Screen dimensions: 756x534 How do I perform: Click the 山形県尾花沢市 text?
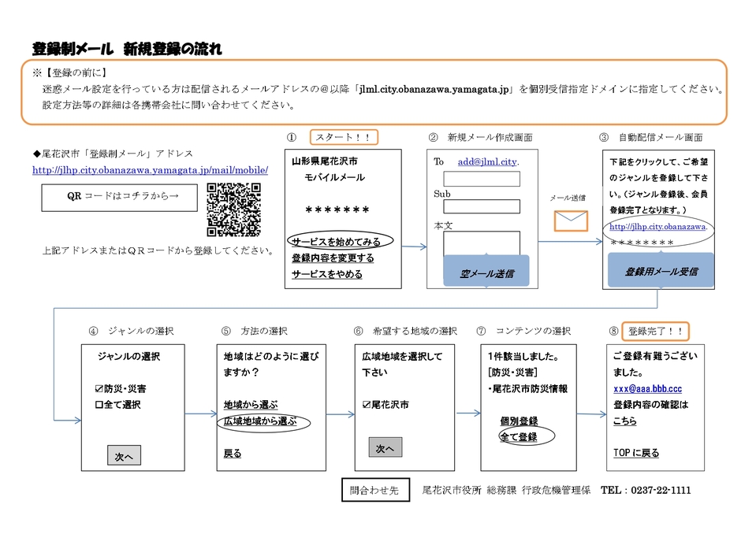tap(325, 161)
